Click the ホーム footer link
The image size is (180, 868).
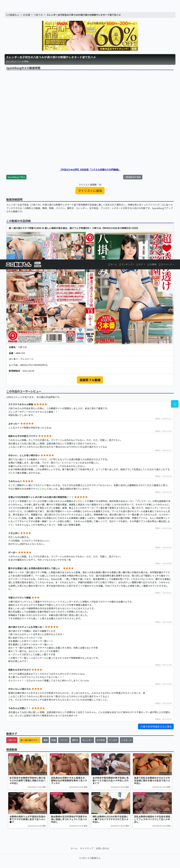tap(74, 846)
